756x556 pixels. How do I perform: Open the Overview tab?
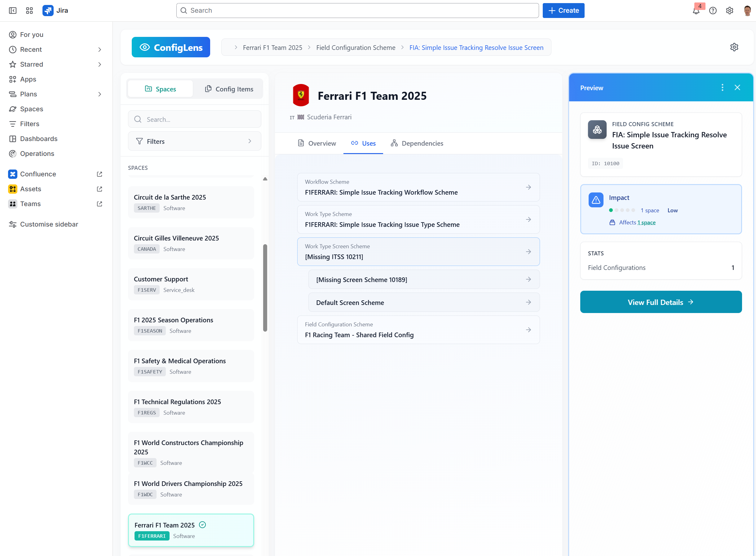[317, 143]
